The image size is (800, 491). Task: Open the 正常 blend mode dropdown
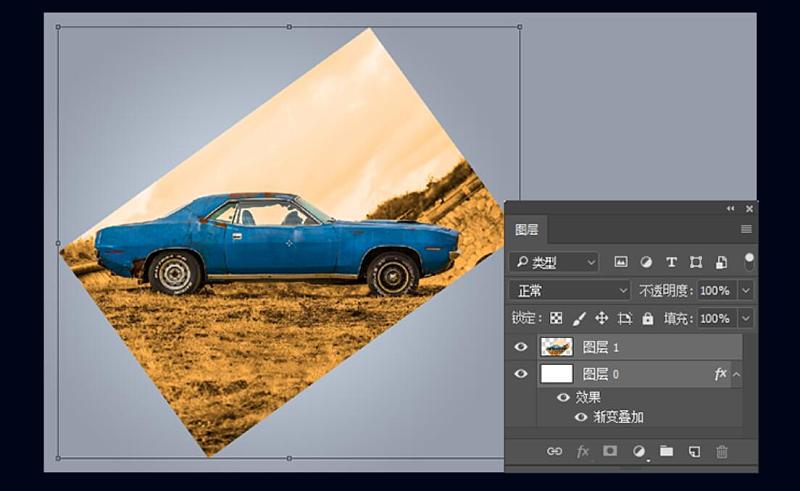(568, 290)
